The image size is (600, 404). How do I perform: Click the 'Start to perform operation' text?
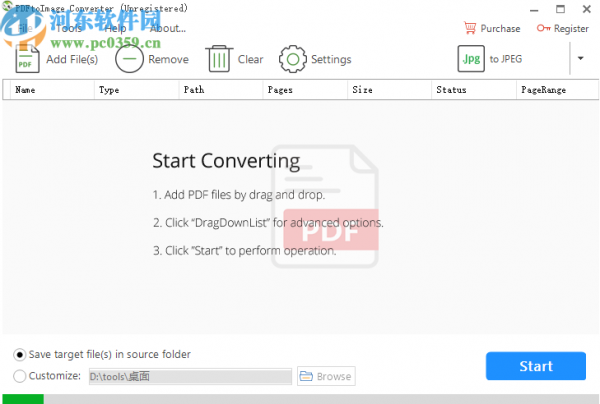click(245, 251)
